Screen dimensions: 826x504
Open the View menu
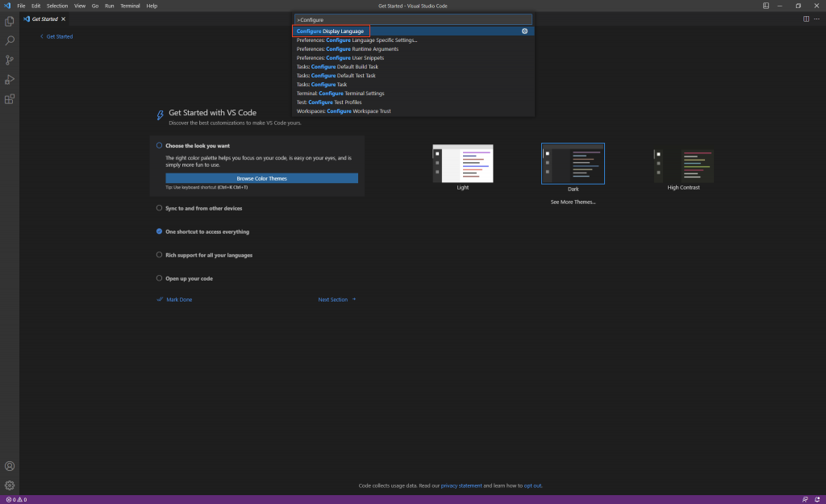tap(80, 6)
